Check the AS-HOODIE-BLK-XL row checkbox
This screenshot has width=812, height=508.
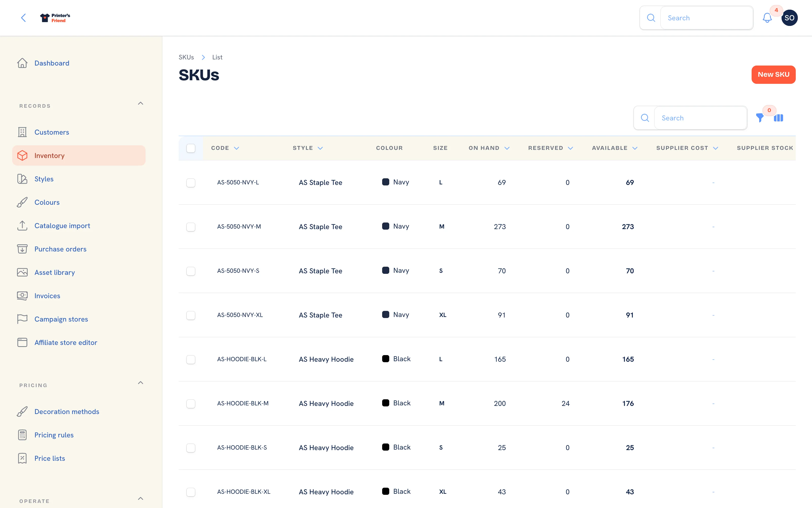pos(191,492)
